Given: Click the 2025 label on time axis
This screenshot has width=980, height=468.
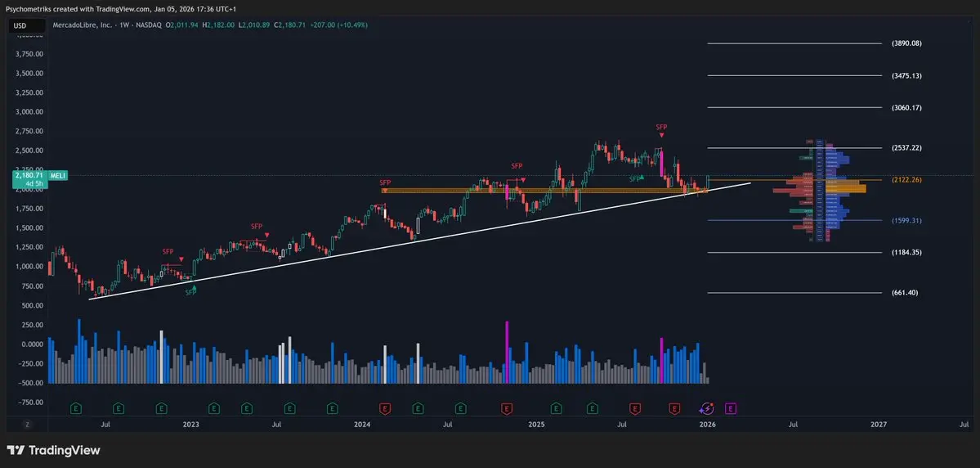Looking at the screenshot, I should click(x=535, y=424).
